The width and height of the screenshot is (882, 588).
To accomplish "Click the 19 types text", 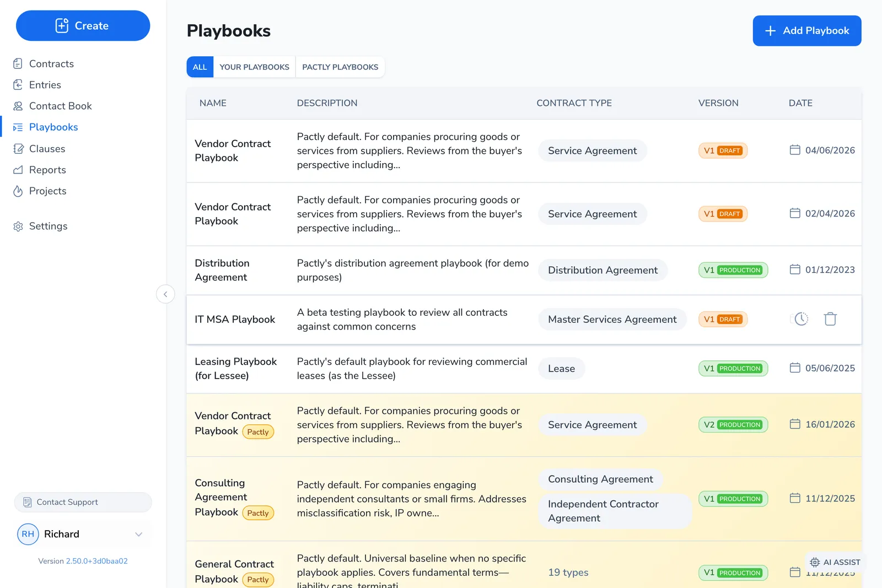I will tap(568, 573).
